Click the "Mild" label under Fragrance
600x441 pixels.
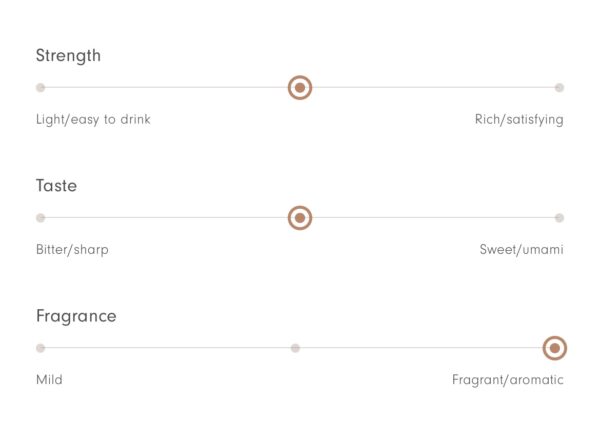click(49, 380)
